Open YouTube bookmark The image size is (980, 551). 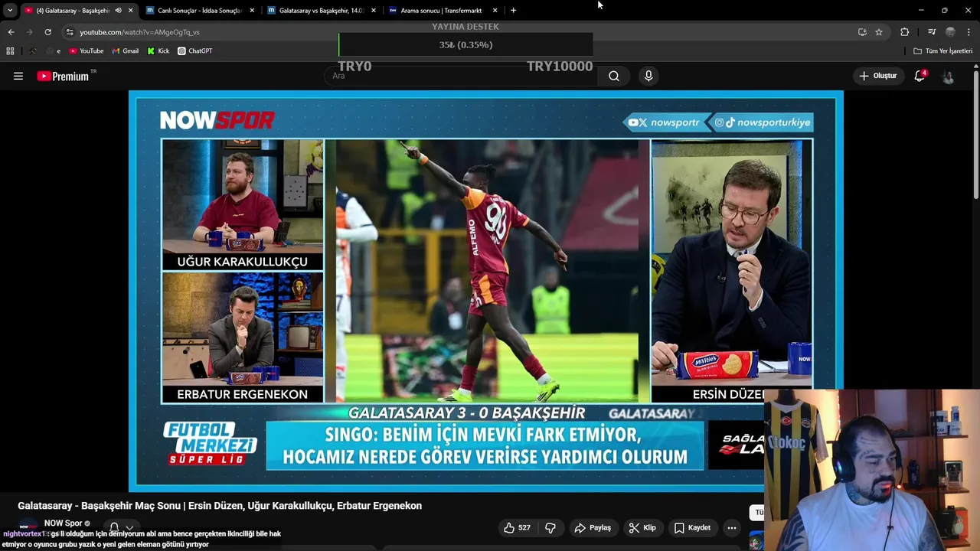[x=86, y=51]
